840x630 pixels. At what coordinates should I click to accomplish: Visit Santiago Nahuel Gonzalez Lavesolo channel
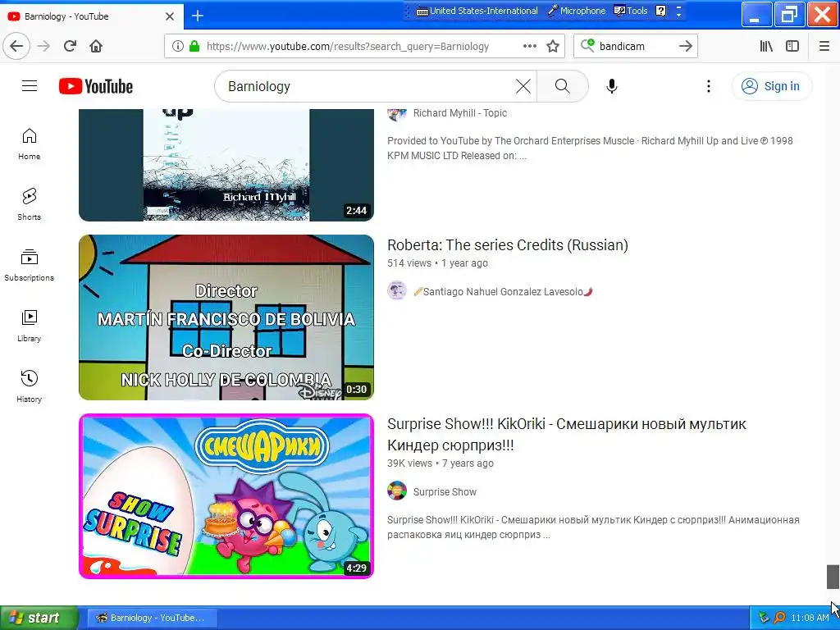(x=503, y=292)
